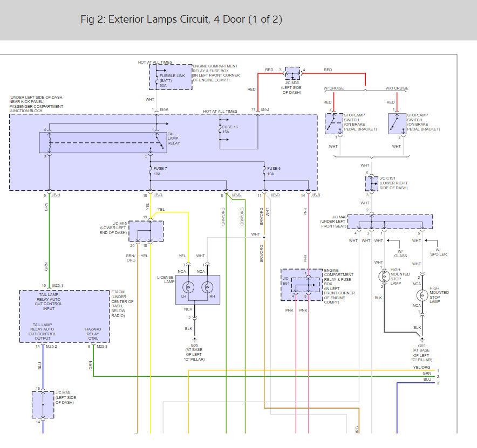
Task: Click the M25-2 connector label
Action: click(51, 346)
